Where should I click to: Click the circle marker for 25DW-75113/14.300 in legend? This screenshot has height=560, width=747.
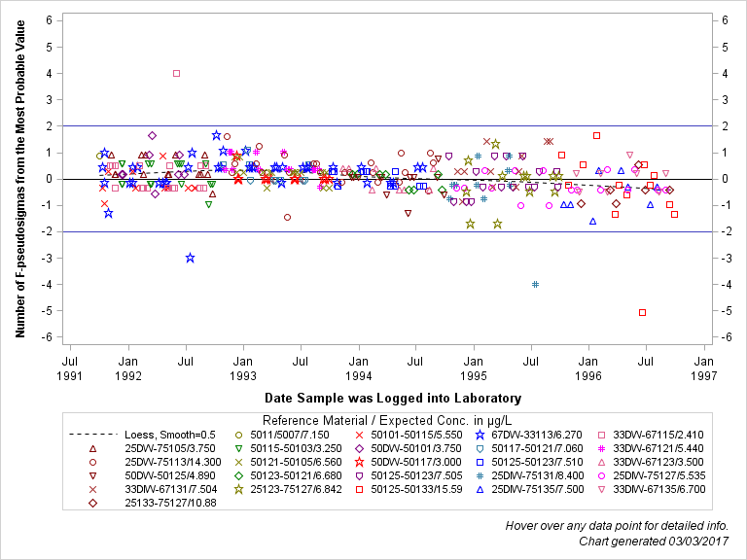tap(93, 463)
